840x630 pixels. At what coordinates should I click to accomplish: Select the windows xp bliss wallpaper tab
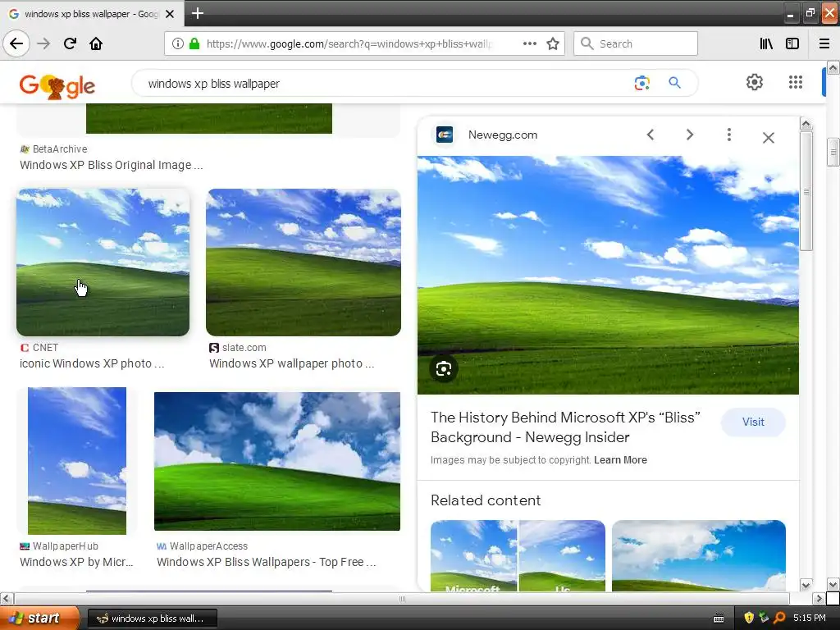tap(92, 14)
